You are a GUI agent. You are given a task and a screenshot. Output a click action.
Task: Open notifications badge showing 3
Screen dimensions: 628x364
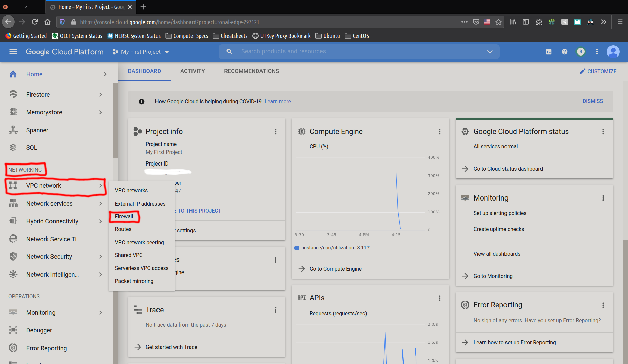click(x=581, y=52)
